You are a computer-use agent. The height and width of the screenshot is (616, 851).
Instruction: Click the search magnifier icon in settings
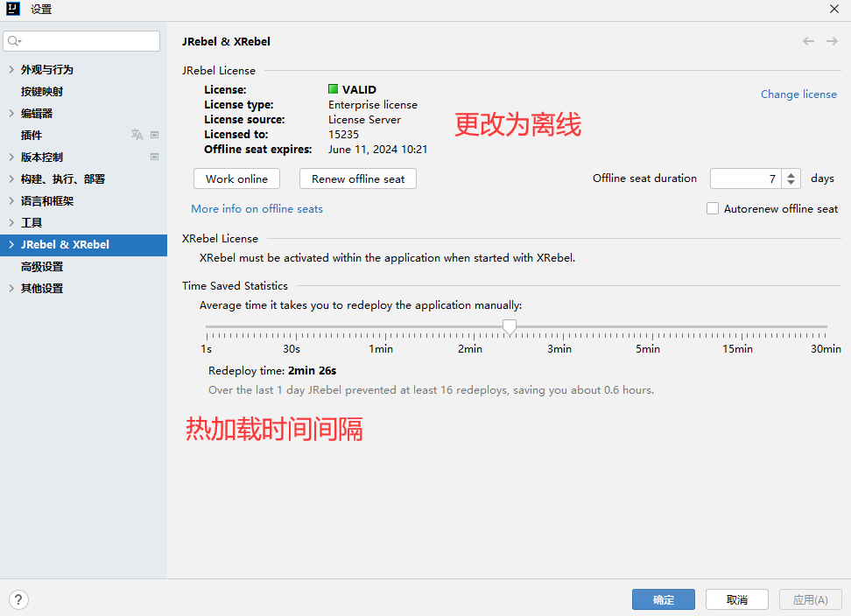(13, 41)
